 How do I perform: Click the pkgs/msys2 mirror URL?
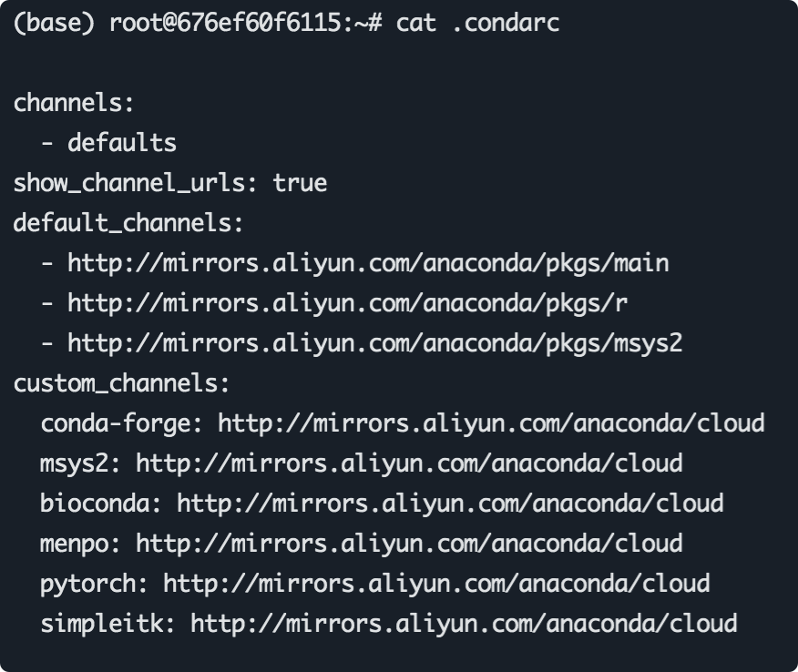click(374, 343)
